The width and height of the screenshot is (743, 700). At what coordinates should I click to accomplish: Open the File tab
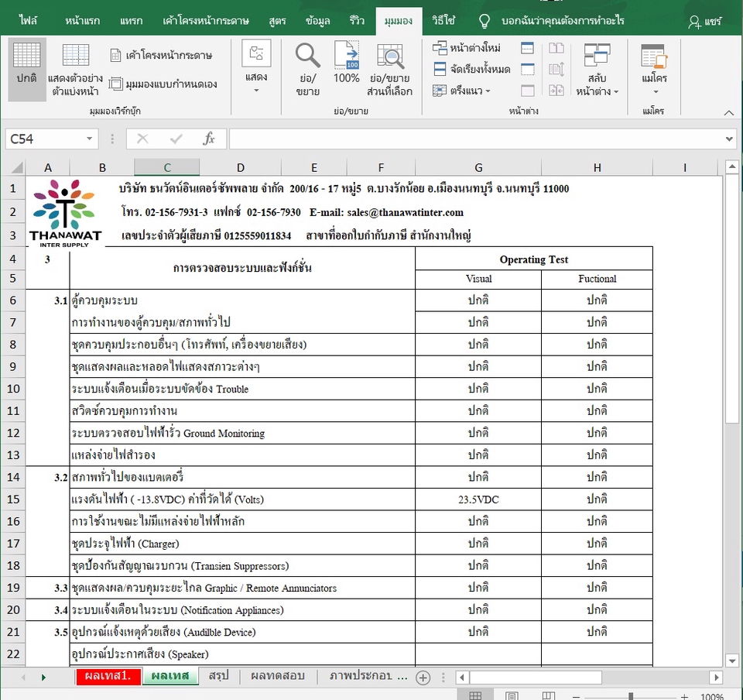coord(28,21)
